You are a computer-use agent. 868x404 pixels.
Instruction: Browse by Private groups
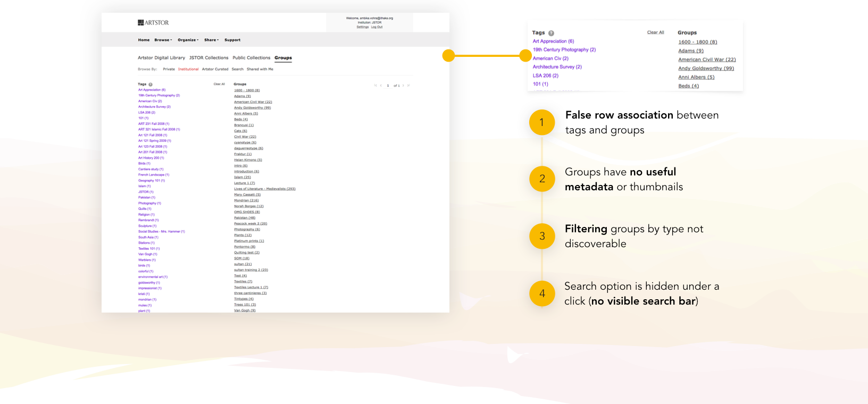tap(169, 69)
